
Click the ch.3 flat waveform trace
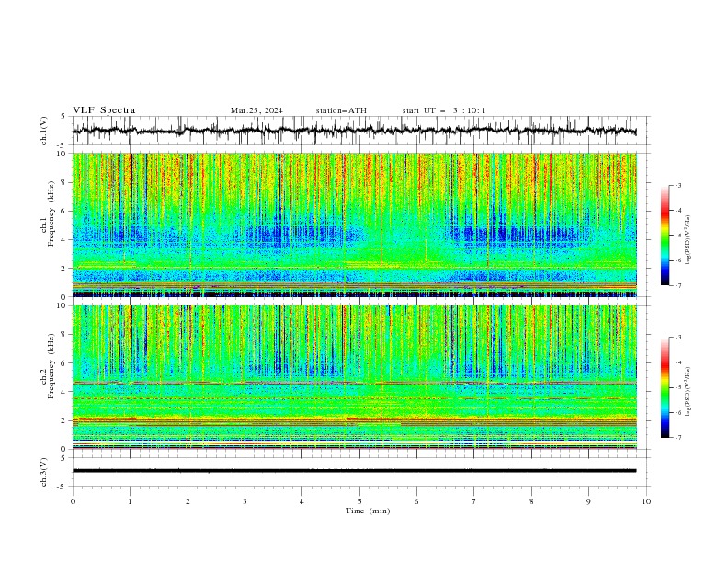354,471
